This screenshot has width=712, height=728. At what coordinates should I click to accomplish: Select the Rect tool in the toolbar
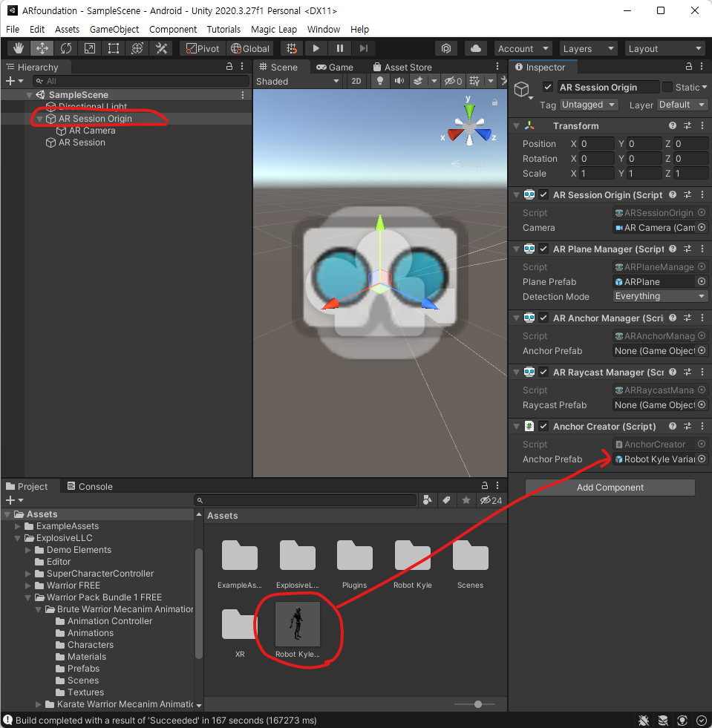tap(114, 48)
